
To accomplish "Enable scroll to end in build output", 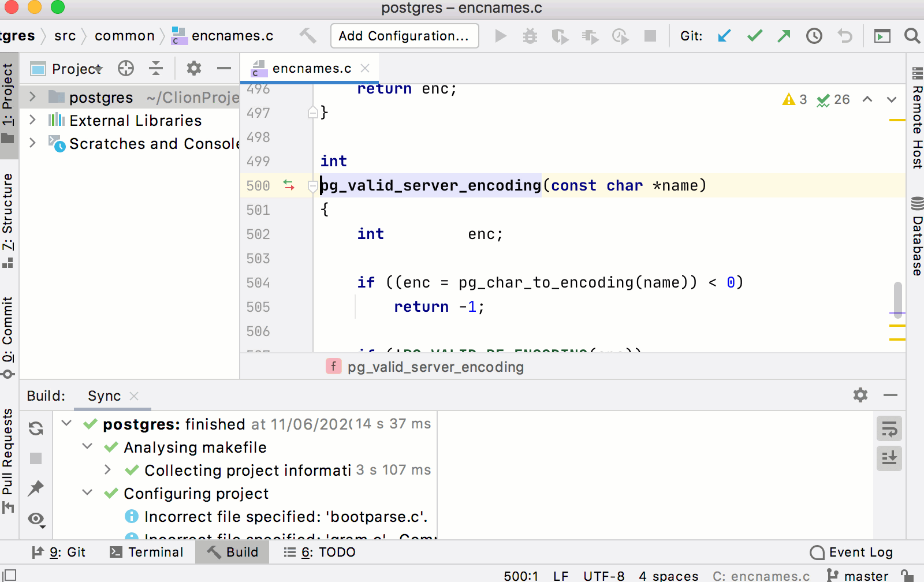I will coord(889,458).
